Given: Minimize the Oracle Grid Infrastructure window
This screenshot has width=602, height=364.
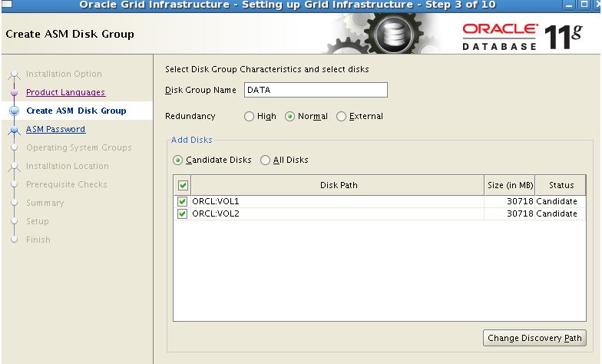Looking at the screenshot, I should [569, 5].
